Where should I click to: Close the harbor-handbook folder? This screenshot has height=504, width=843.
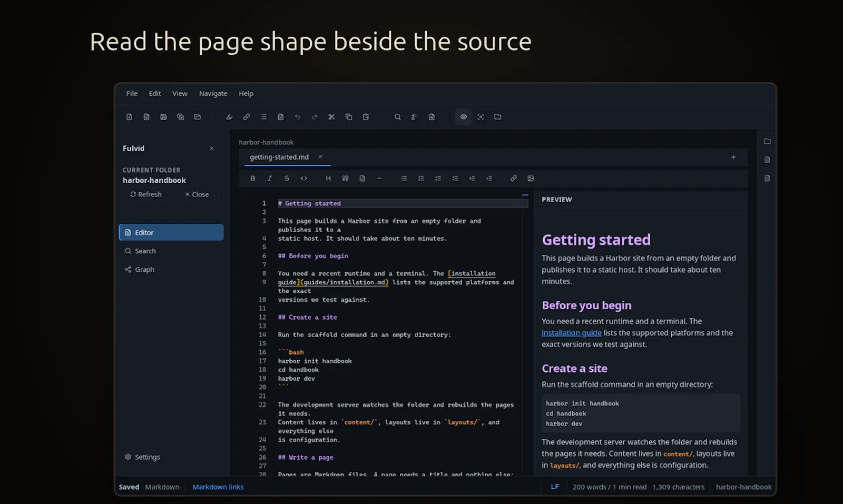point(197,194)
